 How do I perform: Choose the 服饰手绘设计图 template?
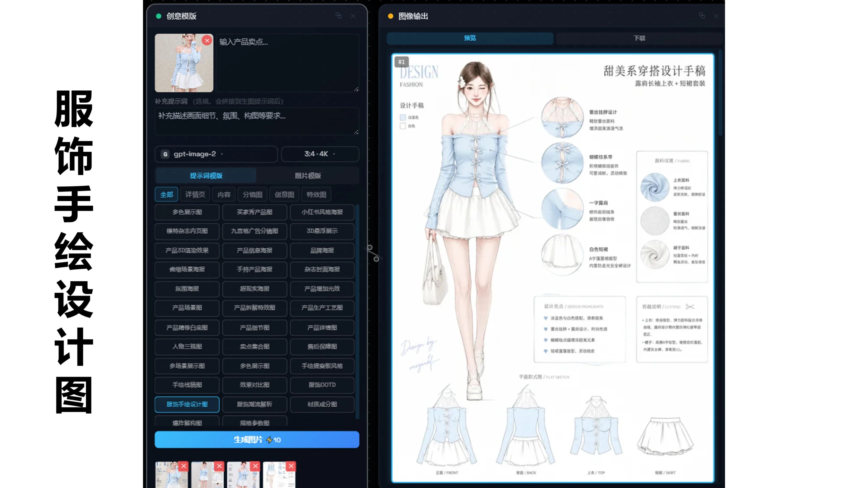[187, 404]
